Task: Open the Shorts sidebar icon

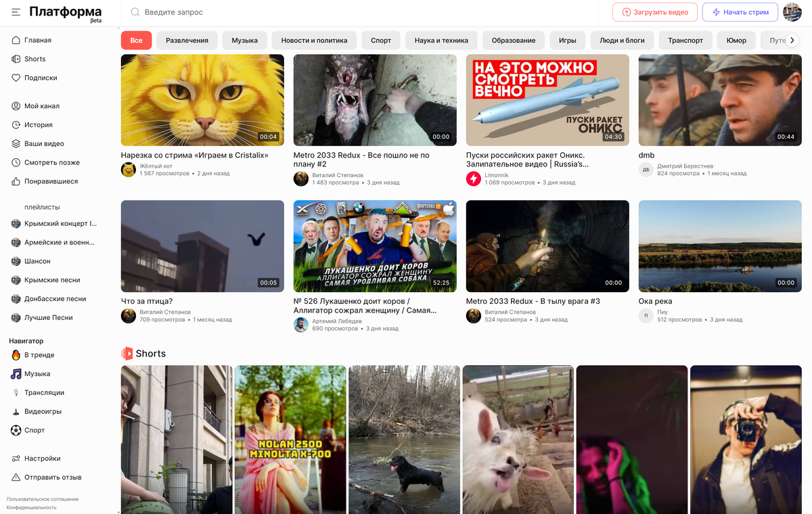Action: pos(16,59)
